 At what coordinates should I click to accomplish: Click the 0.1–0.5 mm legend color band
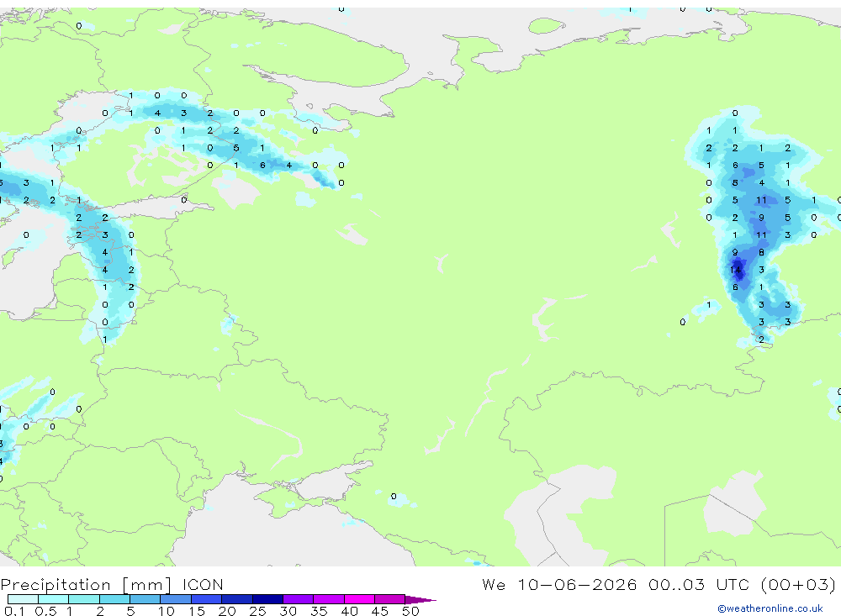tap(23, 599)
